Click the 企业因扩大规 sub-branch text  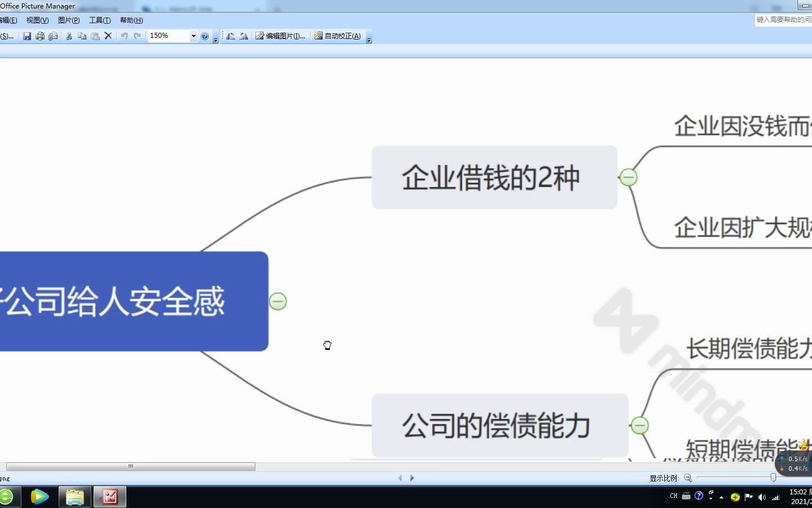[743, 228]
